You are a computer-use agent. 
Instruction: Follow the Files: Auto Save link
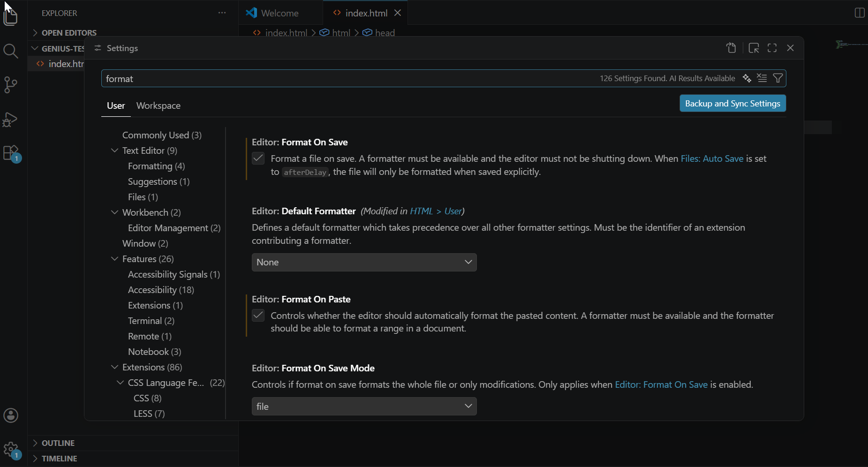[711, 158]
